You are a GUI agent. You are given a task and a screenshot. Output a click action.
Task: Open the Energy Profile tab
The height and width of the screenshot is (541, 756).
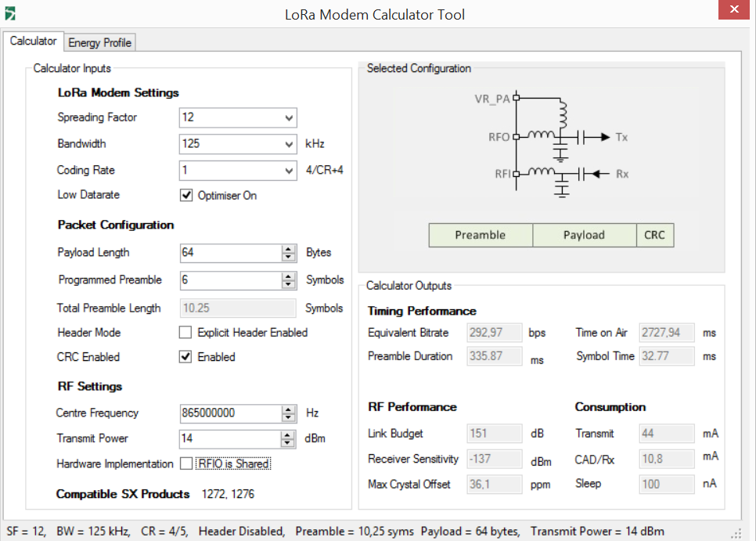pos(100,43)
